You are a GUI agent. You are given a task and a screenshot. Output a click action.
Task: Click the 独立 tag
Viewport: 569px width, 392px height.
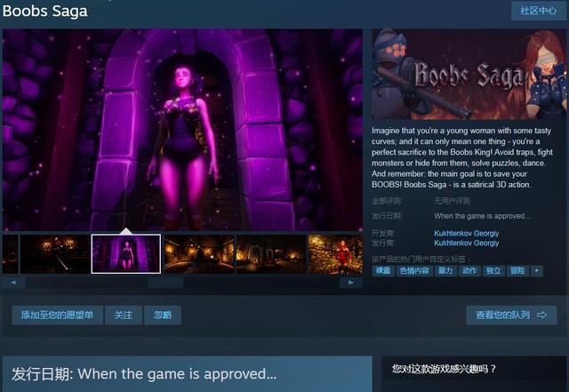[x=493, y=271]
